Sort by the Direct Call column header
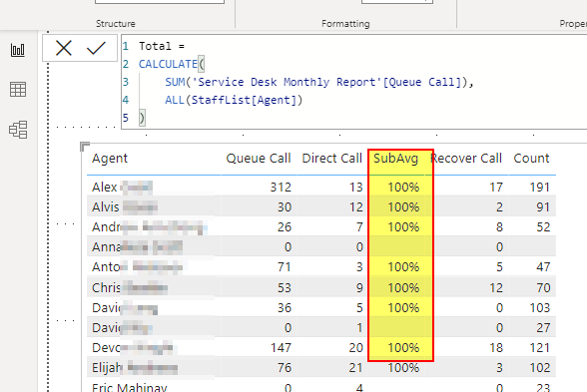587x392 pixels. [x=332, y=159]
